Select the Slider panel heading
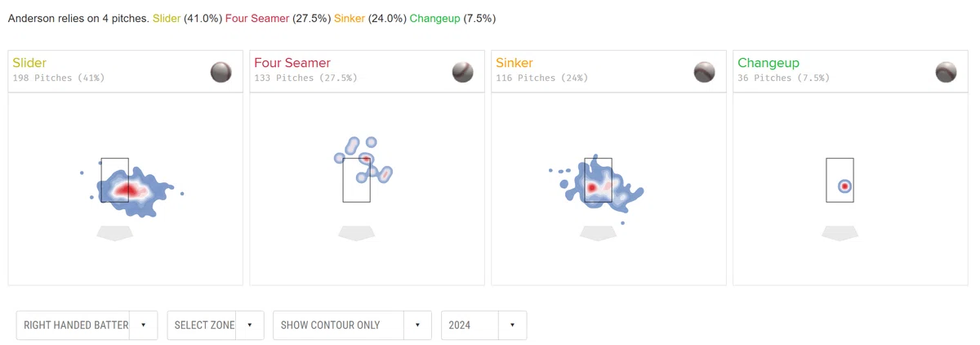Viewport: 980px width, 345px height. point(29,63)
